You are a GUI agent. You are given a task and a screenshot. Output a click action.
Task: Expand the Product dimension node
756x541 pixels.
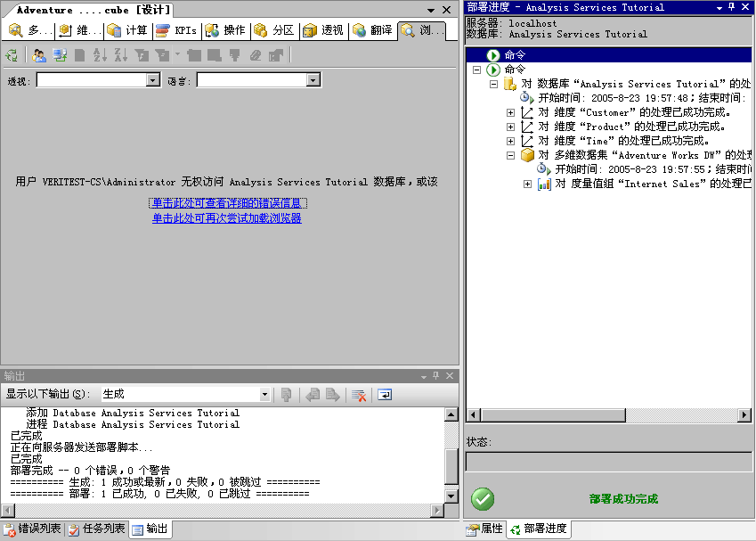coord(510,127)
